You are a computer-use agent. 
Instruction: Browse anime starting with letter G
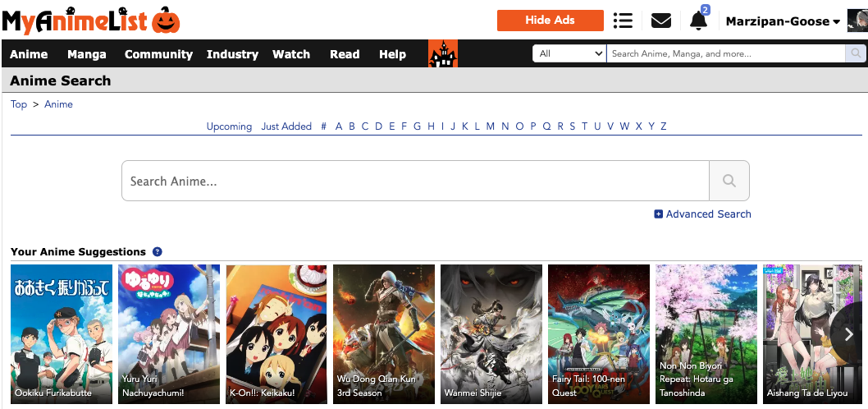click(417, 126)
